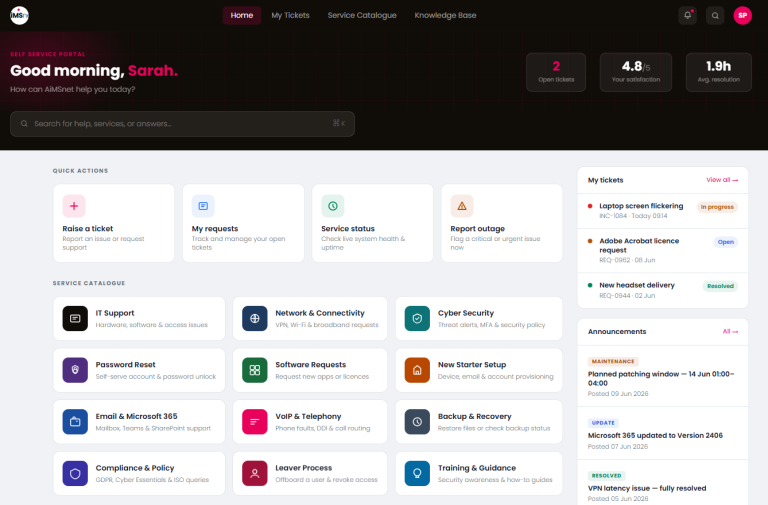Open Laptop screen flickering ticket
Screen dimensions: 768x505
click(x=663, y=211)
